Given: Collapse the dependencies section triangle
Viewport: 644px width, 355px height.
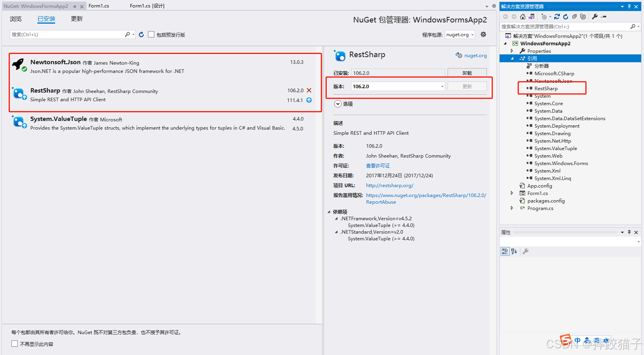Looking at the screenshot, I should [x=329, y=212].
